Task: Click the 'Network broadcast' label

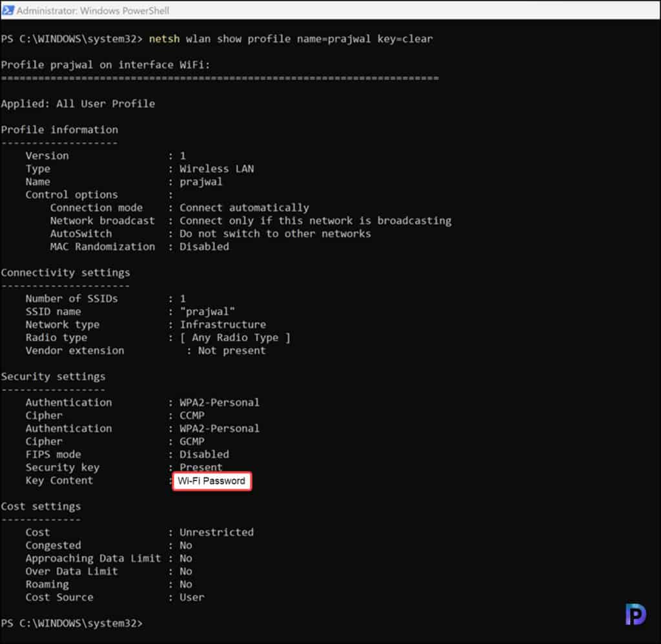Action: (x=103, y=220)
